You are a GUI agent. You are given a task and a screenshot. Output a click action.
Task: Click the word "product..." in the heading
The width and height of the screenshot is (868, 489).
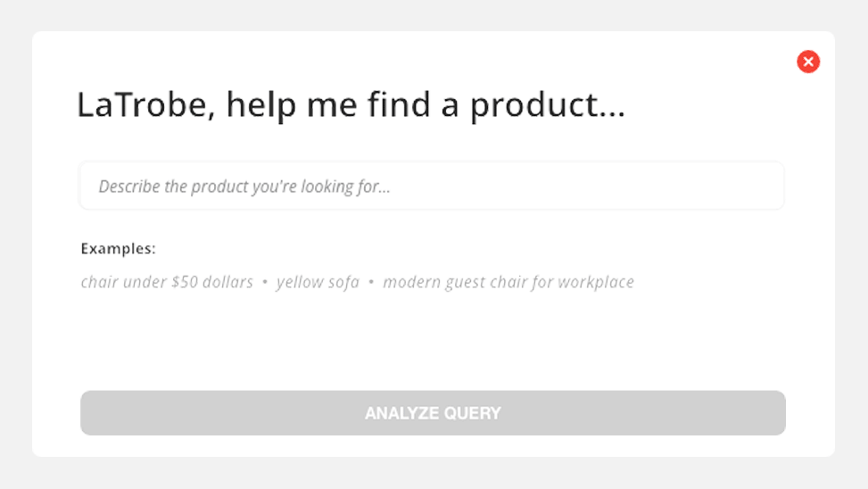point(548,105)
